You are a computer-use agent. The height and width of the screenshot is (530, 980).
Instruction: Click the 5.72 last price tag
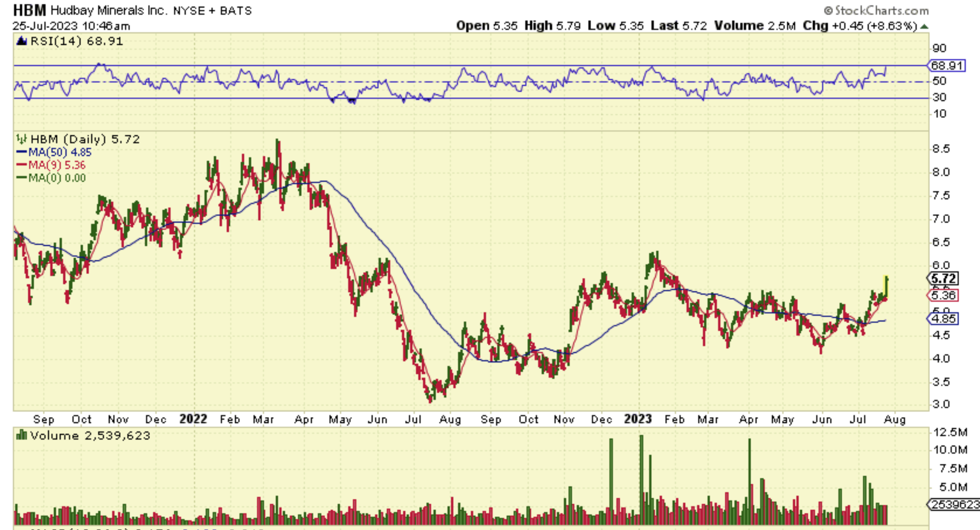pos(943,279)
